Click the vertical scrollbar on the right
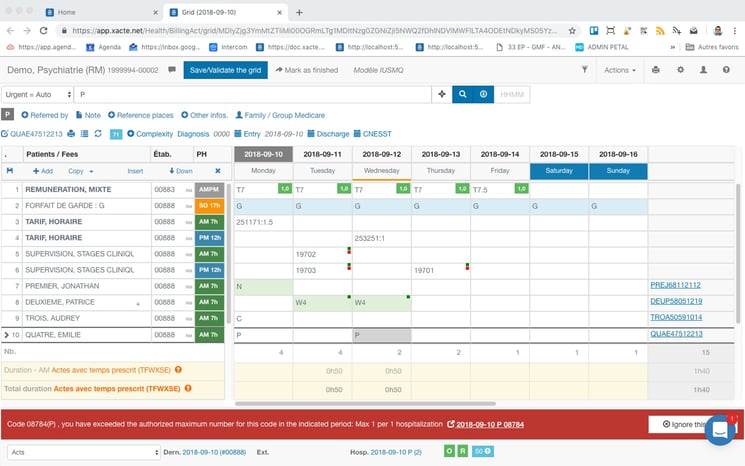Viewport: 745px width, 466px height. pos(738,254)
